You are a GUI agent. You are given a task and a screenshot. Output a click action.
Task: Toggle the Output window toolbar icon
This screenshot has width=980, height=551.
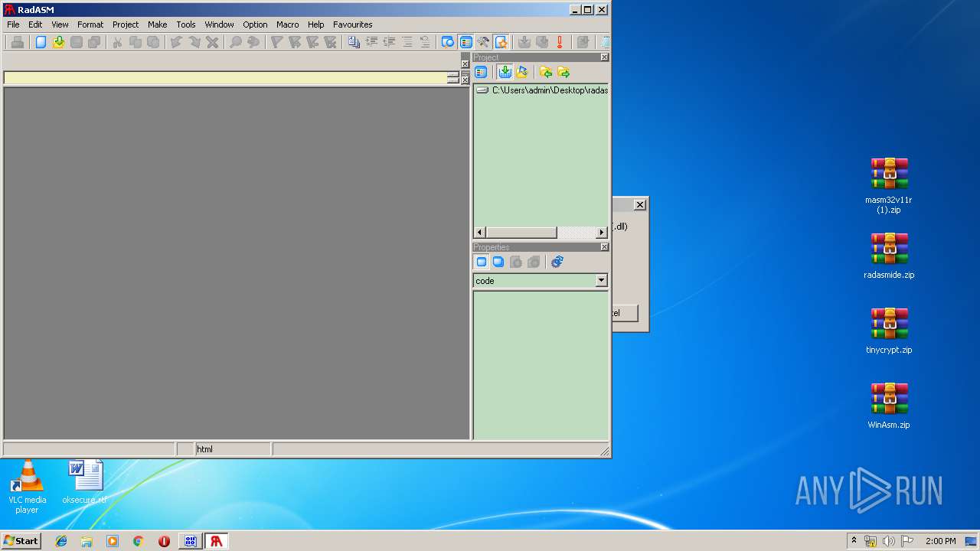coord(448,42)
